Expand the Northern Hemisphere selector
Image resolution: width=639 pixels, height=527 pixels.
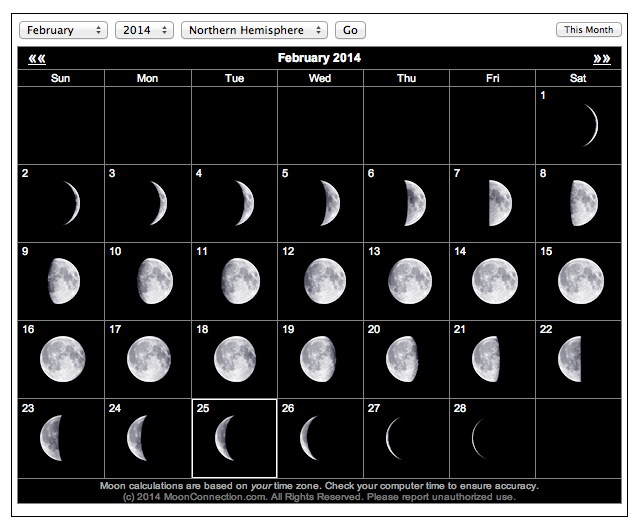point(255,30)
